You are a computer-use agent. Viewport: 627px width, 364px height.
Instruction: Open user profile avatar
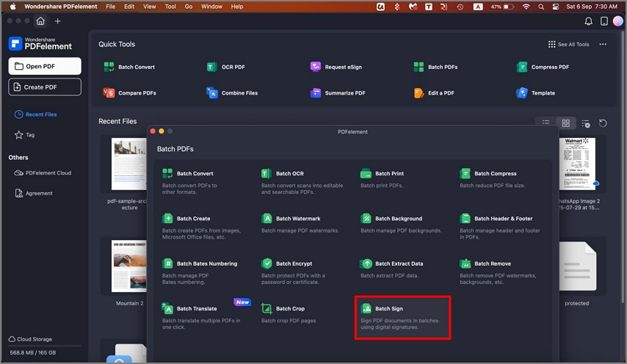coord(617,21)
